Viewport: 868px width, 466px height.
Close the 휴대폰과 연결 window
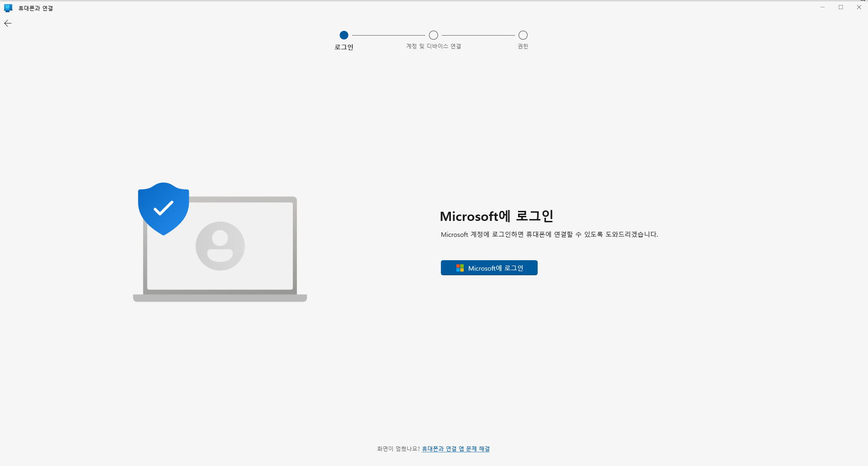(x=859, y=7)
